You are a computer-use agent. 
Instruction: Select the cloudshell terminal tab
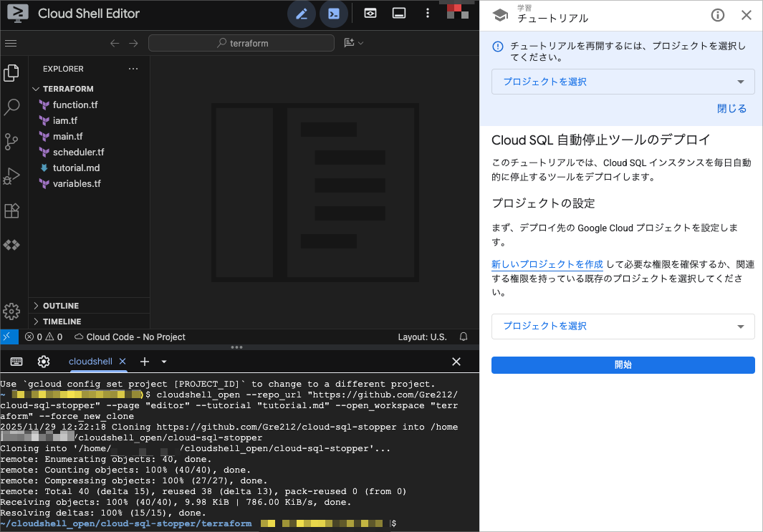pos(90,362)
